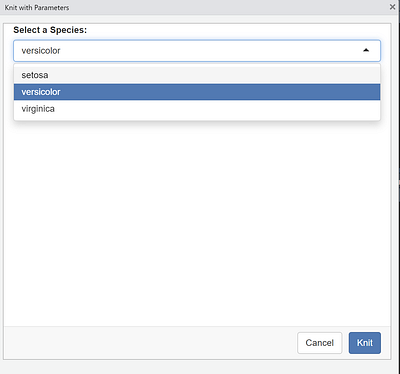Click the species combo box showing versicolor
The image size is (400, 374).
coord(197,51)
